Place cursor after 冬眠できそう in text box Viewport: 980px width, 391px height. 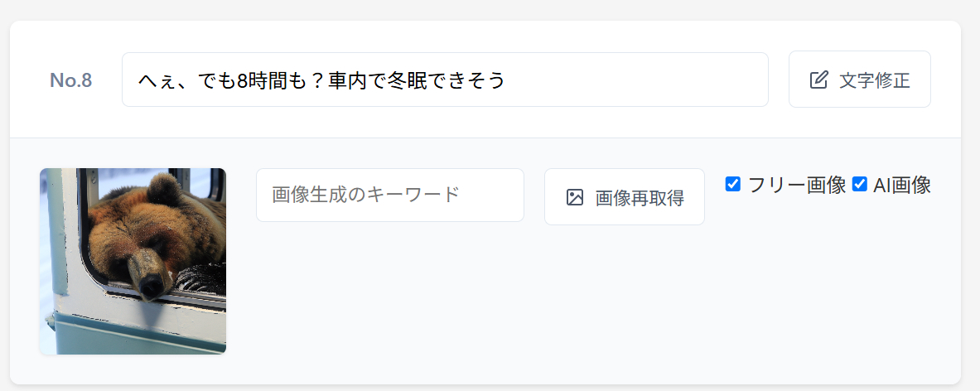[x=505, y=80]
